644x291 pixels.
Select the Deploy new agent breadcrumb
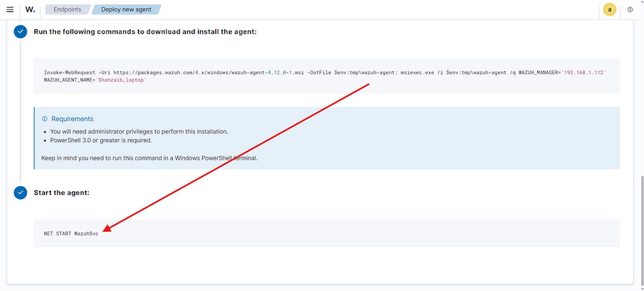point(126,9)
